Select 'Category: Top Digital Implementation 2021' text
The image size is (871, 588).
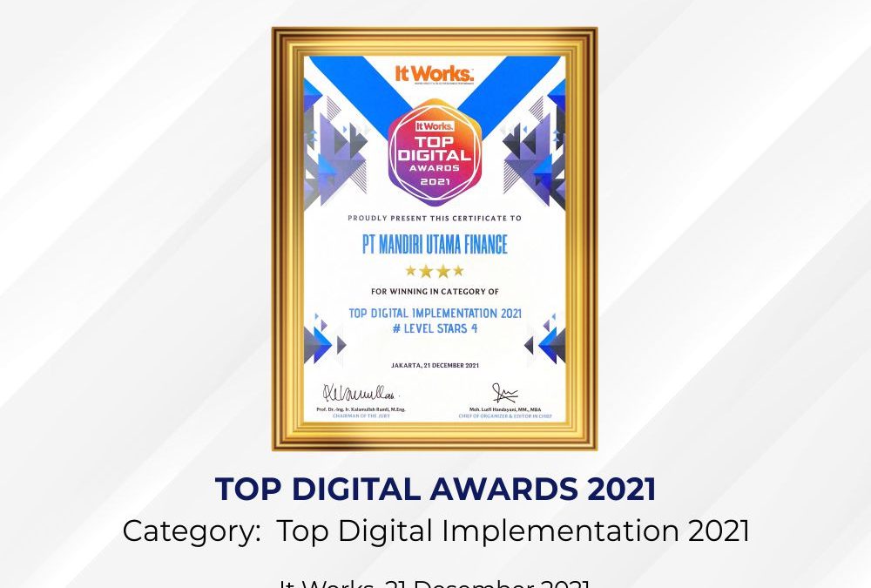[x=436, y=531]
